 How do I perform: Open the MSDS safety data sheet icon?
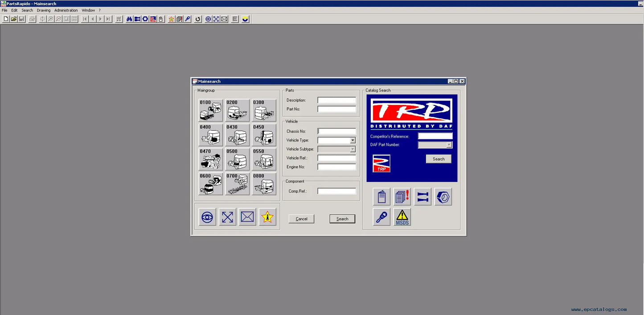(x=402, y=217)
